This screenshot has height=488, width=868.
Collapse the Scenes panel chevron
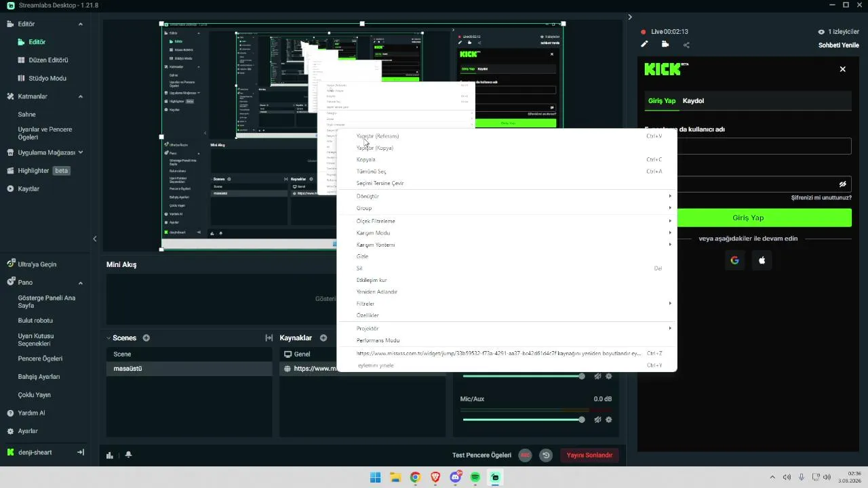point(108,338)
